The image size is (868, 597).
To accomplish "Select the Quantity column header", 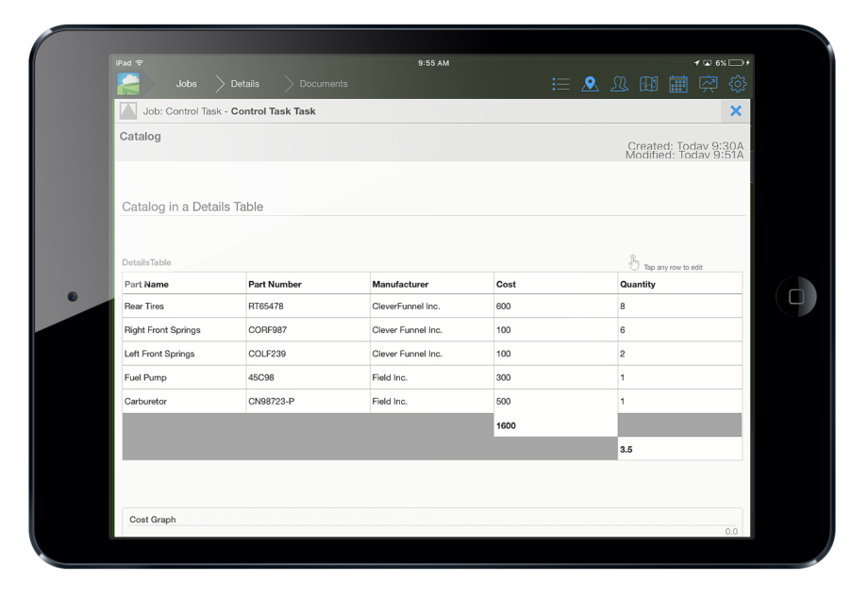I will coord(680,285).
